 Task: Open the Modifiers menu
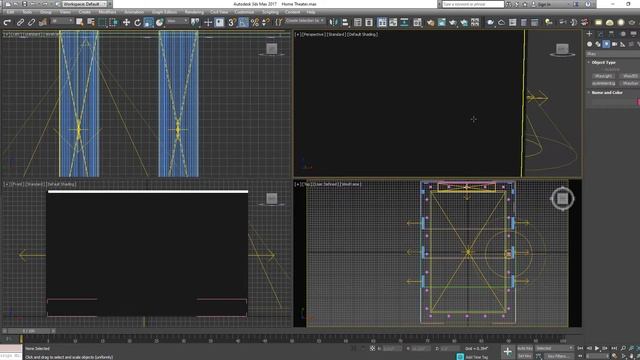(x=107, y=12)
